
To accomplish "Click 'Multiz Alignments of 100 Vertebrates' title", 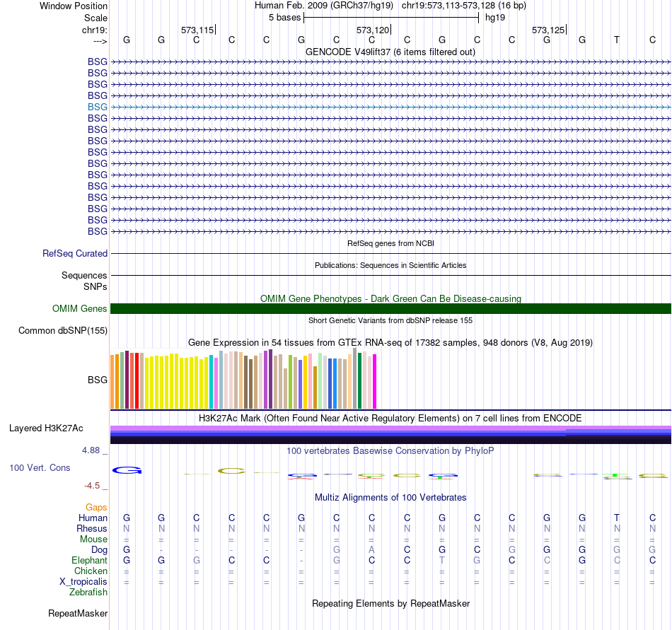I will point(390,497).
